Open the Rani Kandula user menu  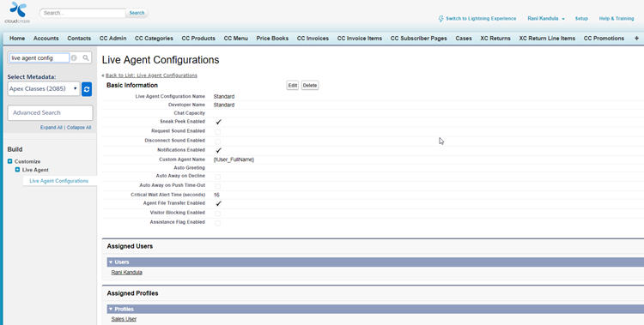pyautogui.click(x=546, y=19)
